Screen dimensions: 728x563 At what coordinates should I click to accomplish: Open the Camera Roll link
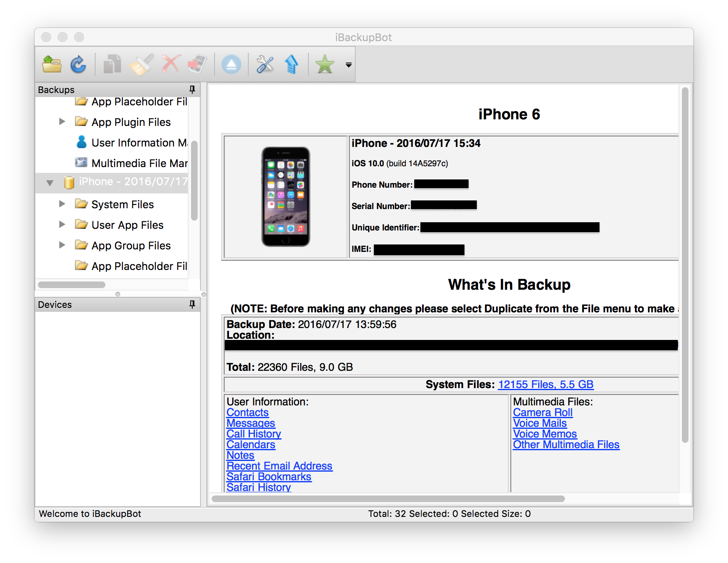[x=543, y=412]
